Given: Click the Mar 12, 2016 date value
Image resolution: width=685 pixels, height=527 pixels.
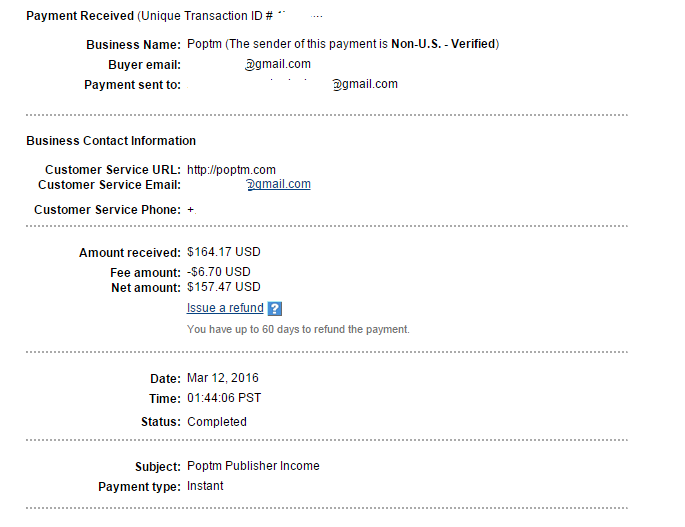Looking at the screenshot, I should [223, 378].
